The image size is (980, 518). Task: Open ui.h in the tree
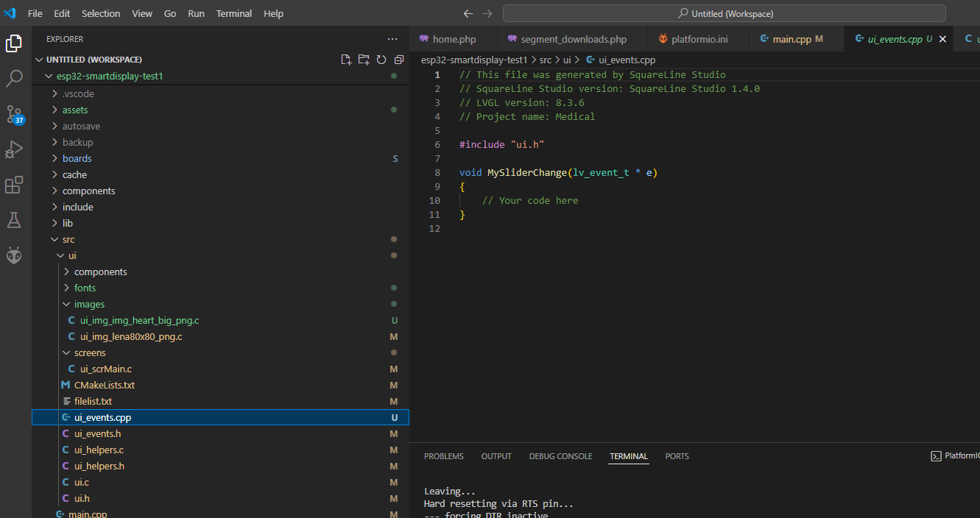click(220, 498)
